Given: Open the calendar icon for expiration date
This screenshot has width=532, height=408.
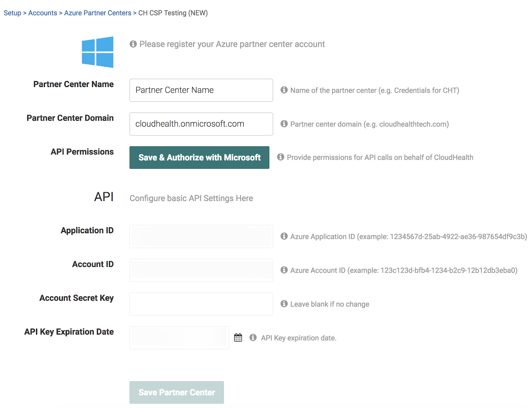Looking at the screenshot, I should (x=238, y=337).
